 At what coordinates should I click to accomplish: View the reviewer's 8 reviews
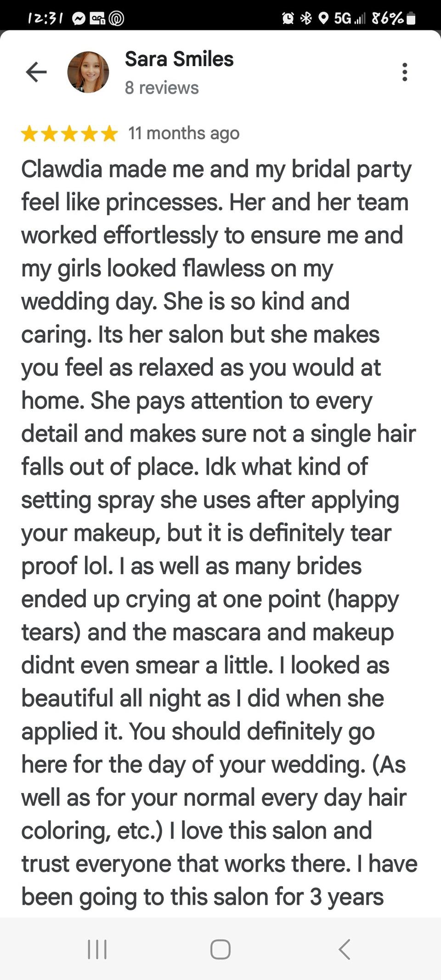[162, 88]
